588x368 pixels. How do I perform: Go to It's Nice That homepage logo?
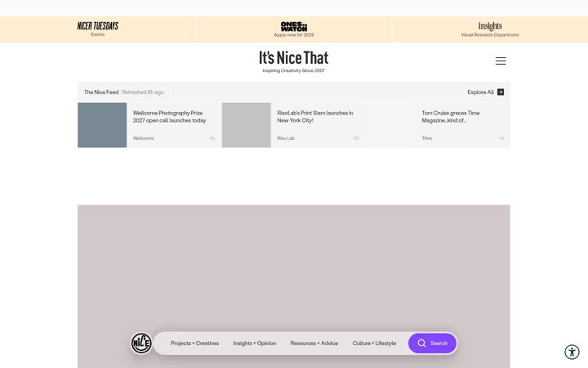click(294, 58)
